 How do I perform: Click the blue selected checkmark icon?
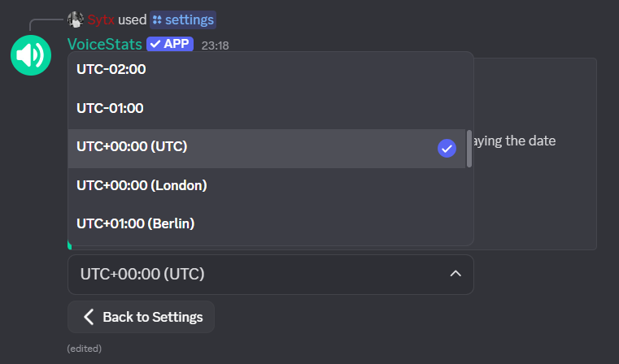(x=447, y=148)
